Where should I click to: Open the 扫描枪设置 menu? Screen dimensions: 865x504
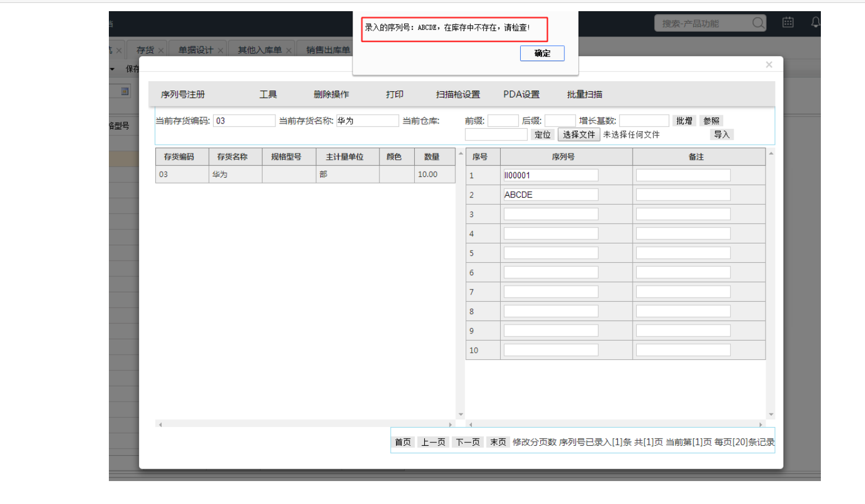coord(458,94)
